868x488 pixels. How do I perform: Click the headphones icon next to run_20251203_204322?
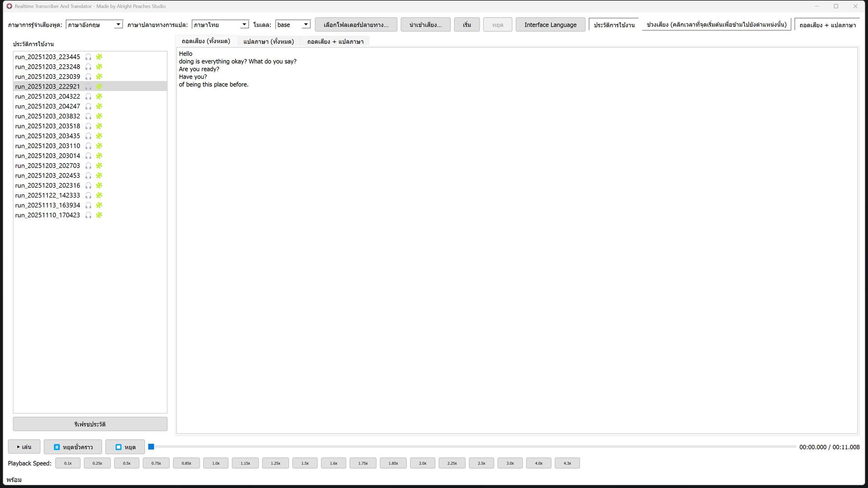[89, 96]
